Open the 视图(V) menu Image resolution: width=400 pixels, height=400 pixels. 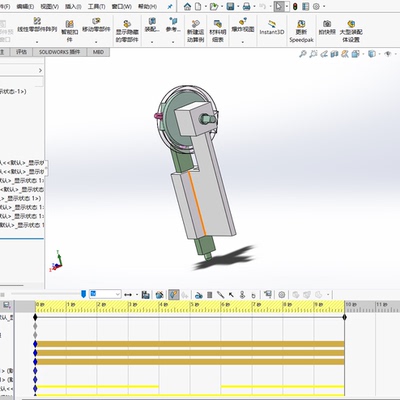click(49, 6)
